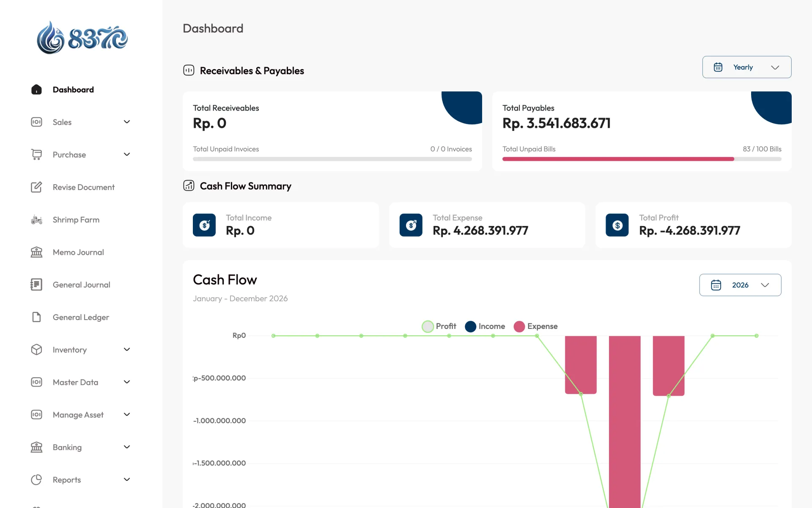This screenshot has width=812, height=508.
Task: Click the Dashboard home icon
Action: (36, 89)
